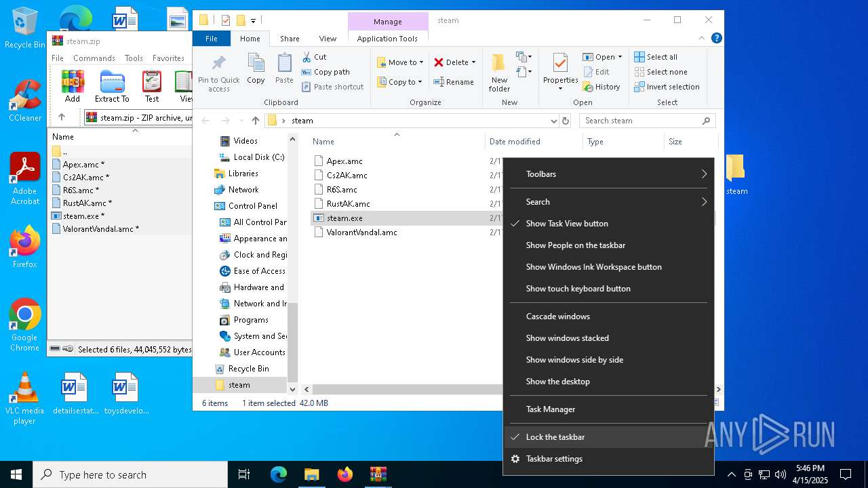868x488 pixels.
Task: Click the Cut scissors icon
Action: point(307,57)
